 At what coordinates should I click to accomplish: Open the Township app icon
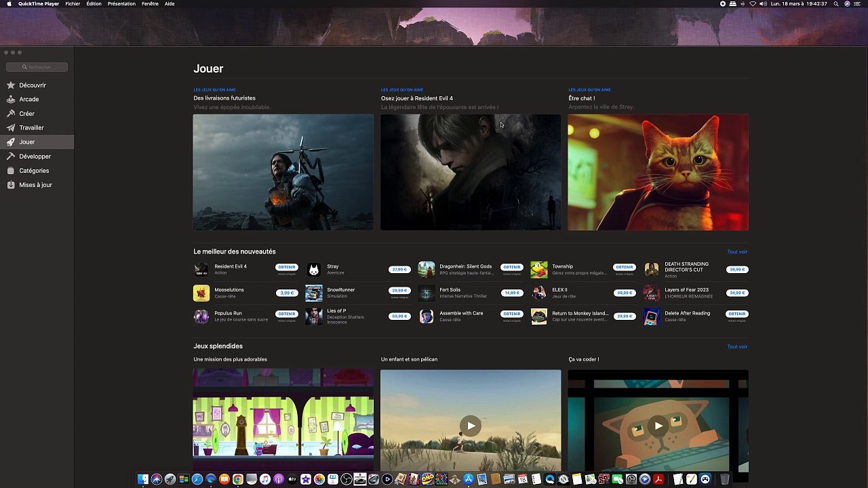pyautogui.click(x=539, y=270)
